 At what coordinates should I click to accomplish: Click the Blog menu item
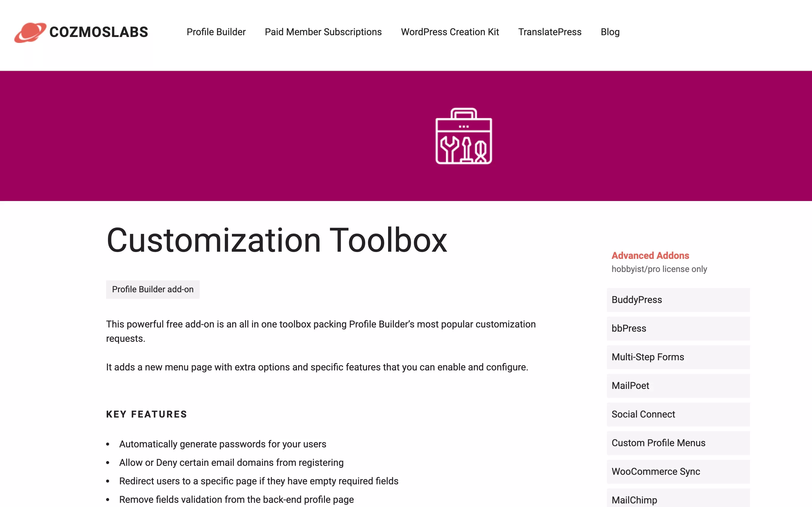pyautogui.click(x=610, y=32)
